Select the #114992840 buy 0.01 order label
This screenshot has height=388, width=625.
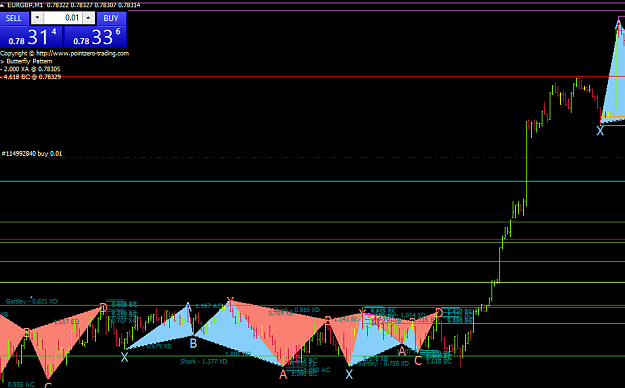point(32,154)
